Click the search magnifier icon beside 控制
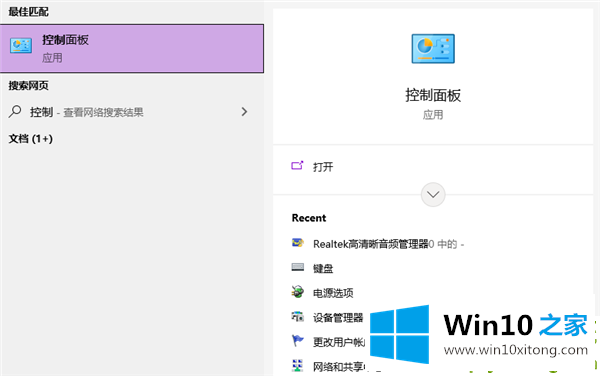The width and height of the screenshot is (600, 376). [15, 112]
